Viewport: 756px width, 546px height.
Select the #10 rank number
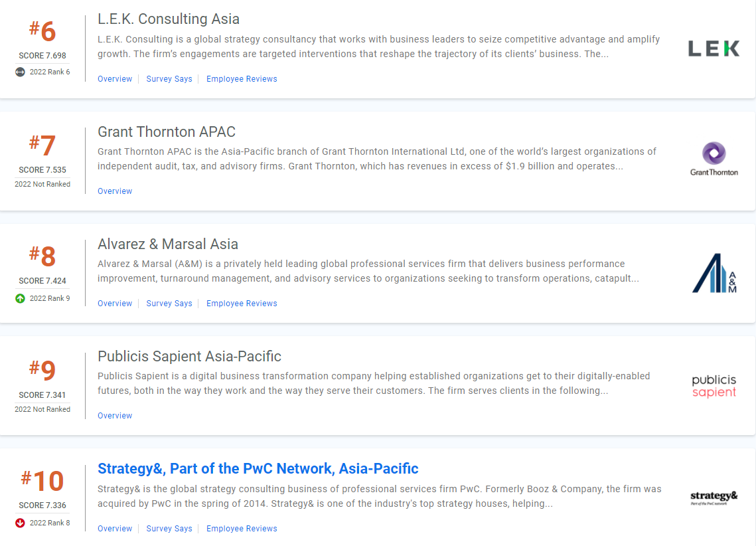click(x=42, y=480)
